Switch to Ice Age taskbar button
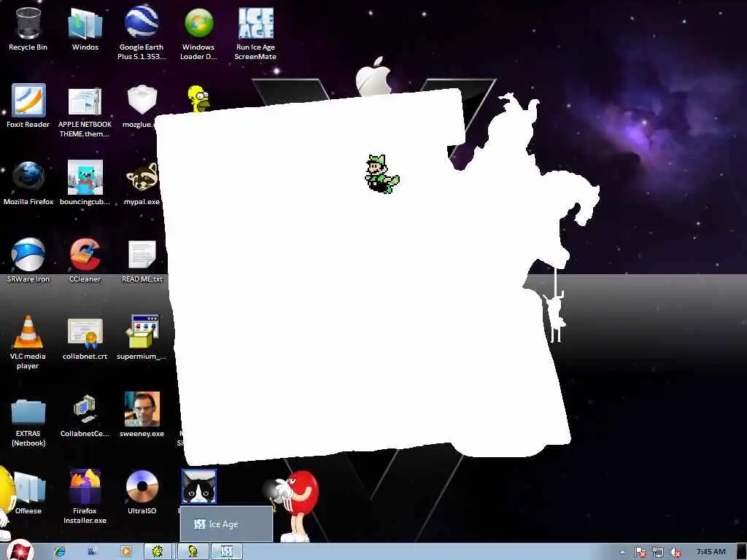The image size is (747, 560). (x=226, y=551)
